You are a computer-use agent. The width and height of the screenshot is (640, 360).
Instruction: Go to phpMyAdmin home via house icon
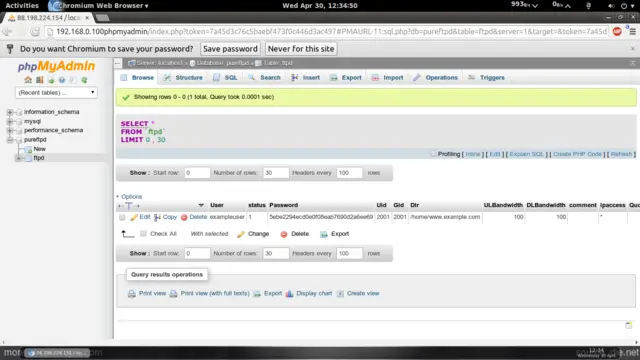pos(28,80)
